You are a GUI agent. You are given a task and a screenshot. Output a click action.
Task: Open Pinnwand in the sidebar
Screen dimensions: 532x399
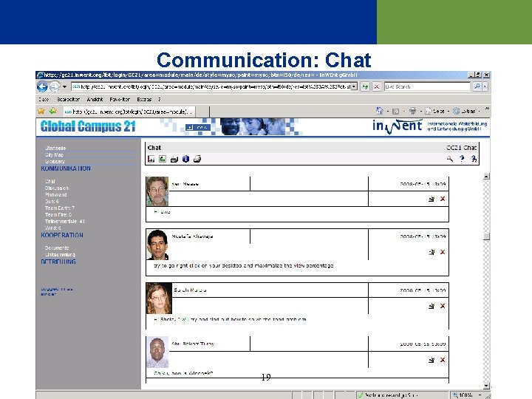55,195
